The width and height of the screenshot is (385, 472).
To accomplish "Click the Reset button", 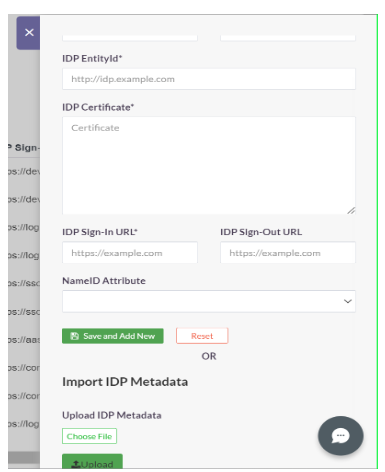I will click(x=202, y=336).
